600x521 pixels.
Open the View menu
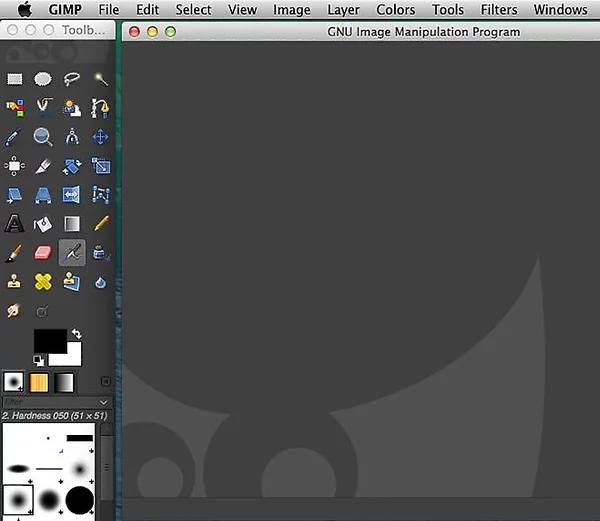[x=242, y=10]
